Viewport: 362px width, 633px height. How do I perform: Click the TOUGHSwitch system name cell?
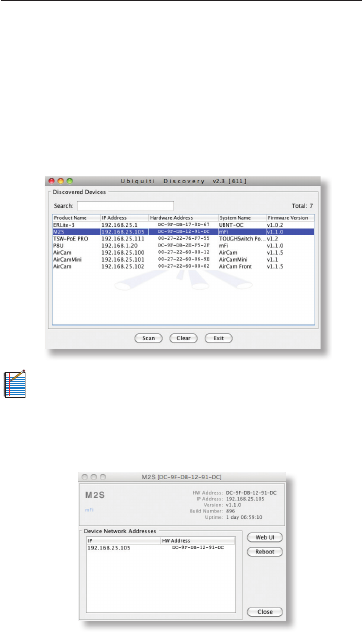coord(242,239)
